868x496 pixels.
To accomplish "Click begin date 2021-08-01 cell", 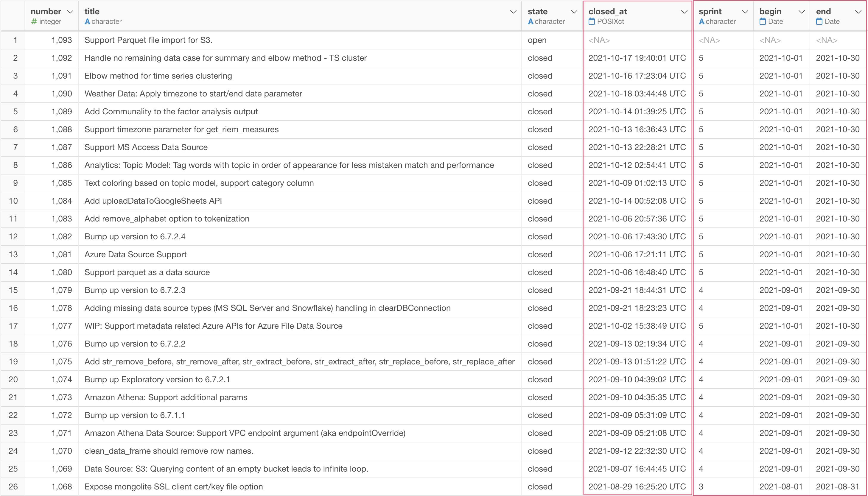I will click(781, 487).
